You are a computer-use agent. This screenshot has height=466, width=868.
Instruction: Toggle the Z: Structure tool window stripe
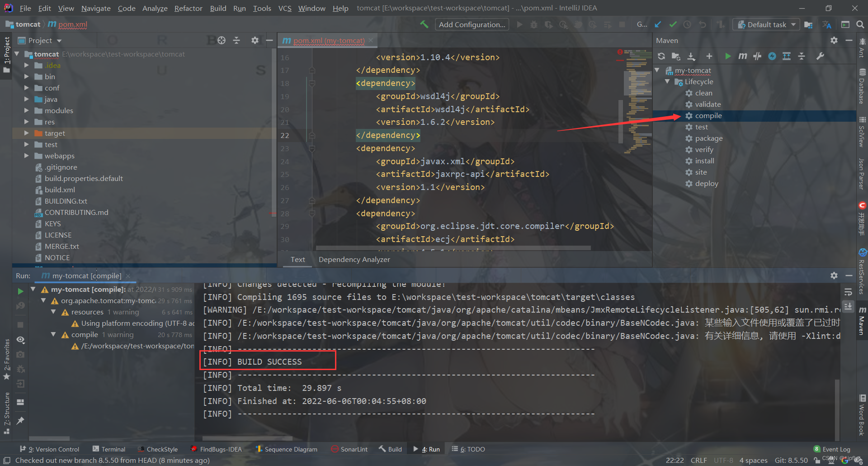pos(6,413)
